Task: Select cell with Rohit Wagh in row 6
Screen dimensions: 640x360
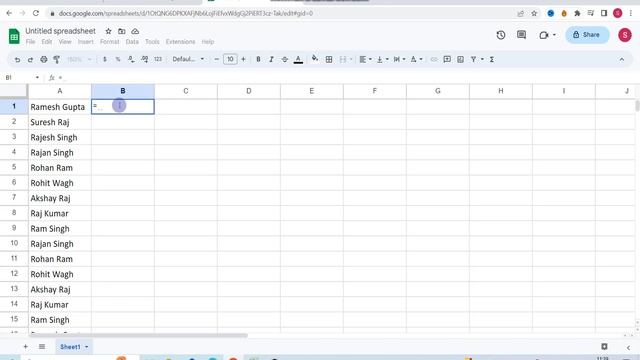Action: [x=60, y=183]
